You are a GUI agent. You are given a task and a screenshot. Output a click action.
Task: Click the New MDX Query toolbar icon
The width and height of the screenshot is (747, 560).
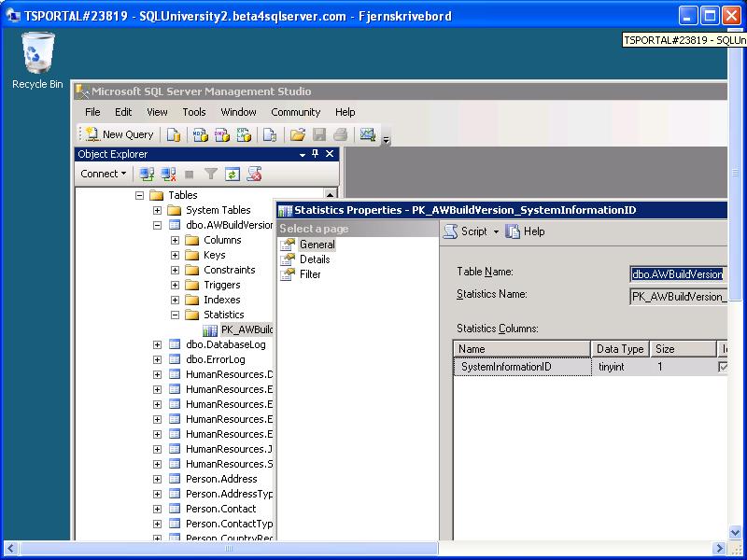tap(203, 134)
